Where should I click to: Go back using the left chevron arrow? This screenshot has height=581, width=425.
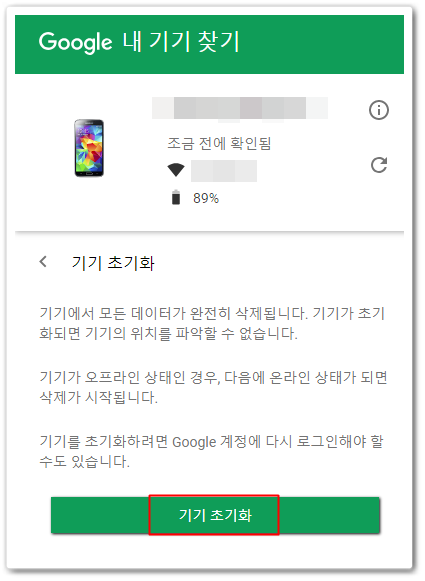[43, 262]
